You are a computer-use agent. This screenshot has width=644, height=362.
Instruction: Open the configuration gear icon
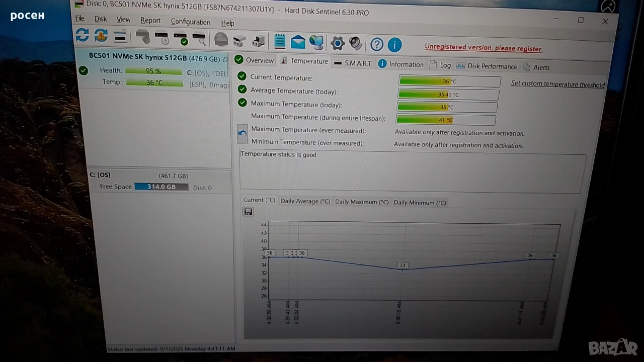click(x=337, y=43)
